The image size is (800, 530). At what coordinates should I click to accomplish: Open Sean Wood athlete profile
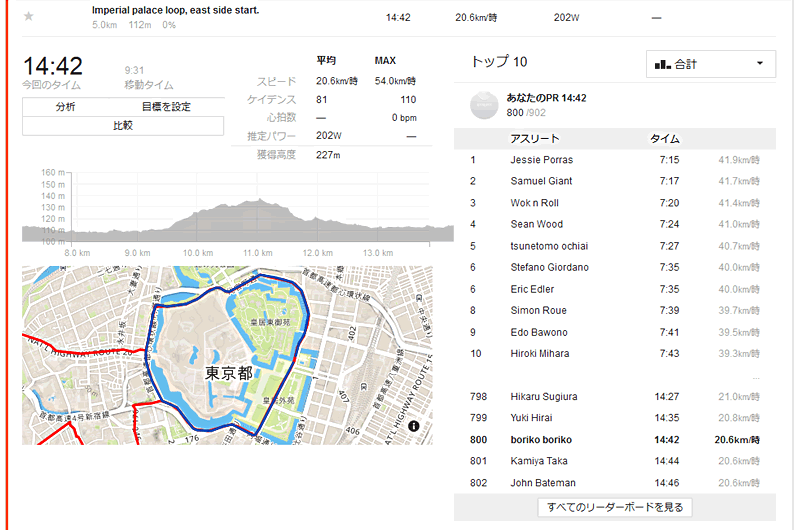537,224
